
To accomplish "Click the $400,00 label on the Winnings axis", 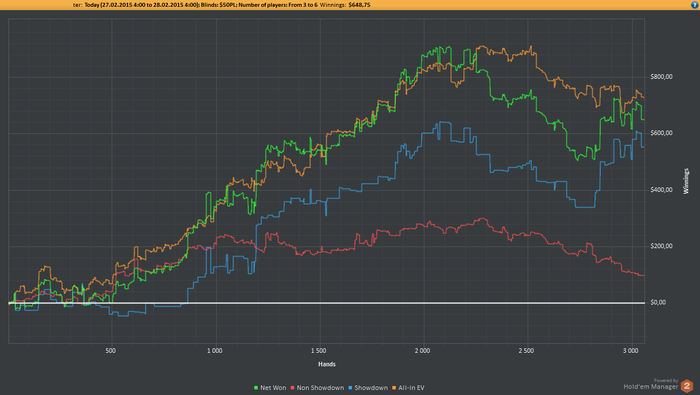I will (661, 190).
